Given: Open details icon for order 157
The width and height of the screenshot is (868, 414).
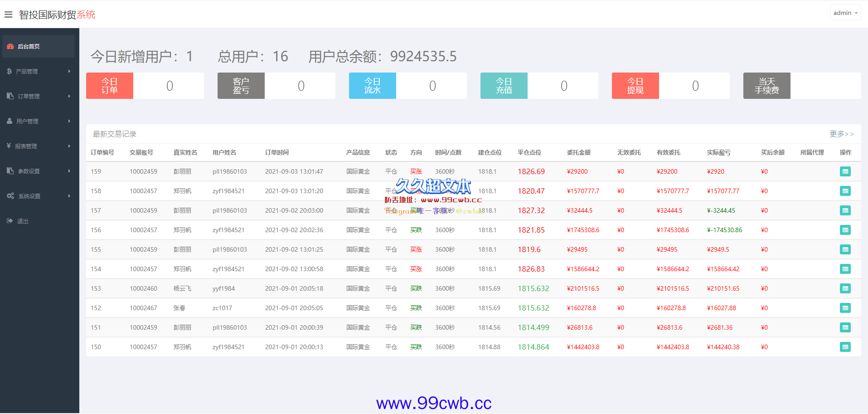Looking at the screenshot, I should click(x=845, y=210).
